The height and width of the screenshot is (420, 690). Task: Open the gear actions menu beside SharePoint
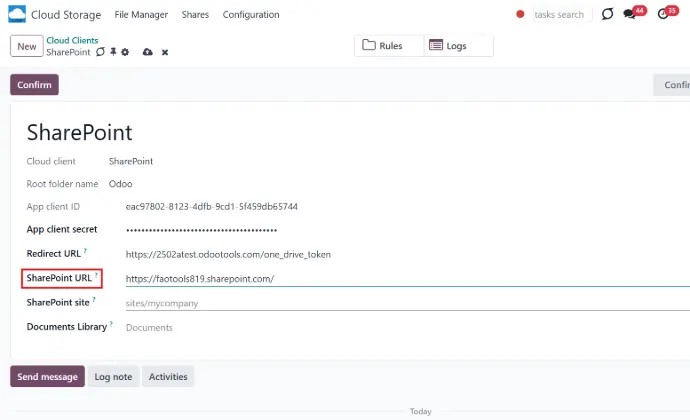[x=125, y=52]
